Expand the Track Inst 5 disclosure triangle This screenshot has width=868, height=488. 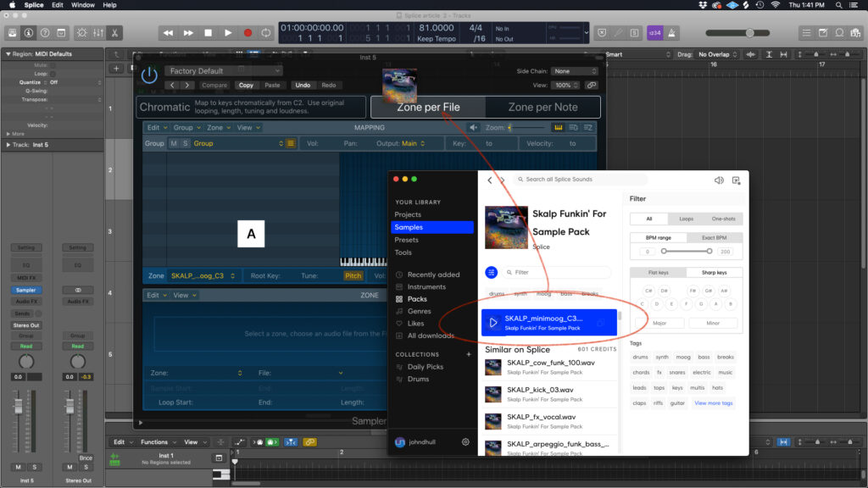tap(8, 145)
